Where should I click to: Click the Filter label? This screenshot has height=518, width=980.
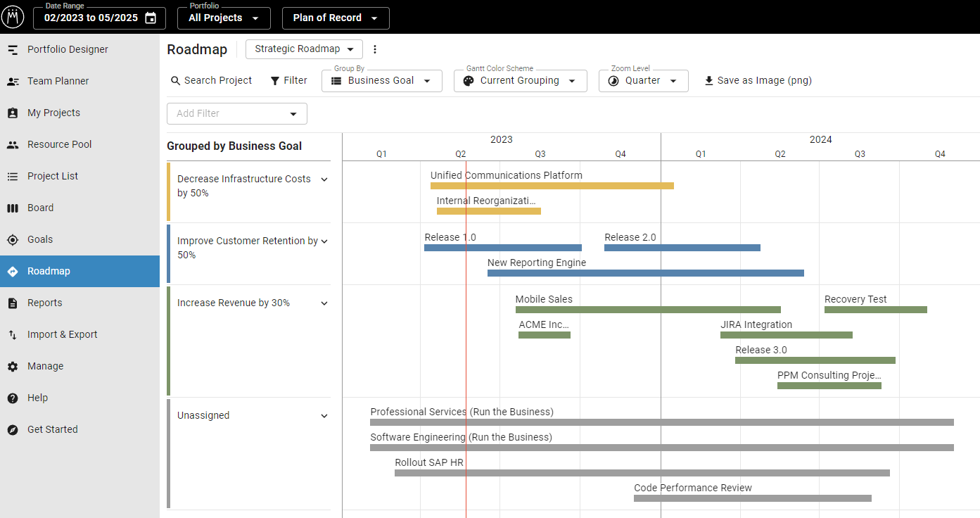coord(295,81)
